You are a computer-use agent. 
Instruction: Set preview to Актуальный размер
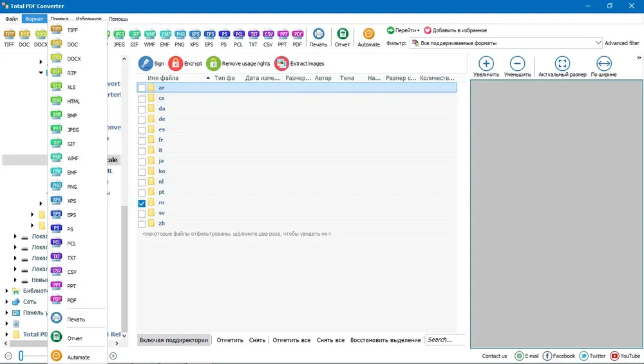click(x=562, y=66)
